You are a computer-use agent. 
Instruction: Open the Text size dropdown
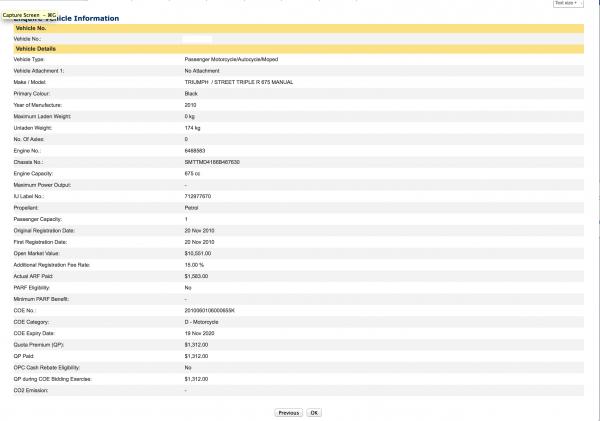(568, 3)
